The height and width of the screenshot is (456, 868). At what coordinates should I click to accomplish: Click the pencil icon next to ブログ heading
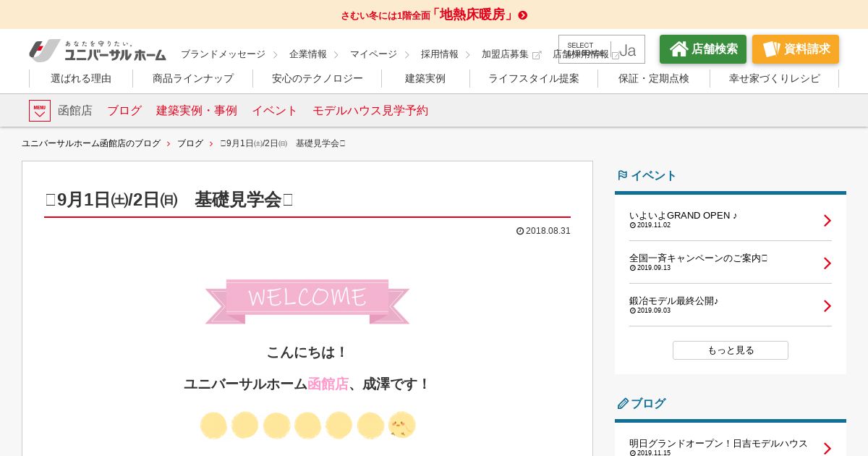[x=623, y=403]
